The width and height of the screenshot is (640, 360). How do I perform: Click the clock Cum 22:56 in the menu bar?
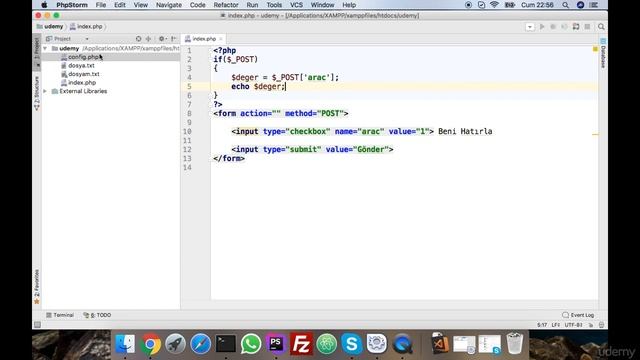537,5
